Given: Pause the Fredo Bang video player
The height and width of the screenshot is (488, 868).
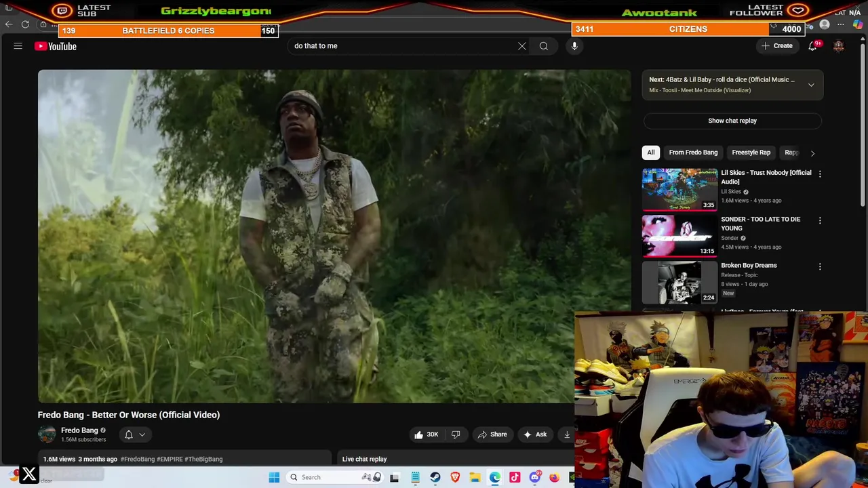Looking at the screenshot, I should [x=334, y=236].
